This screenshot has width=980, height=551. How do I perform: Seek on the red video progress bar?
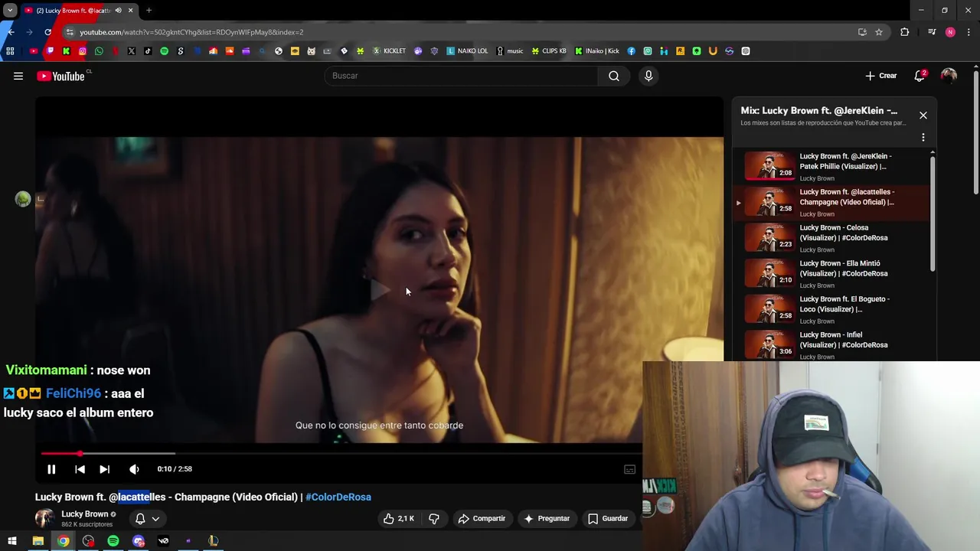click(341, 454)
